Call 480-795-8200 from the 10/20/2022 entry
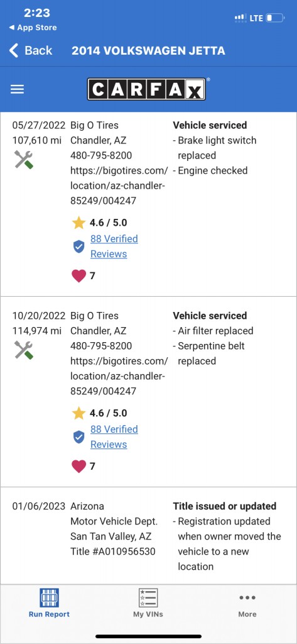Viewport: 297px width, 644px height. pos(101,346)
